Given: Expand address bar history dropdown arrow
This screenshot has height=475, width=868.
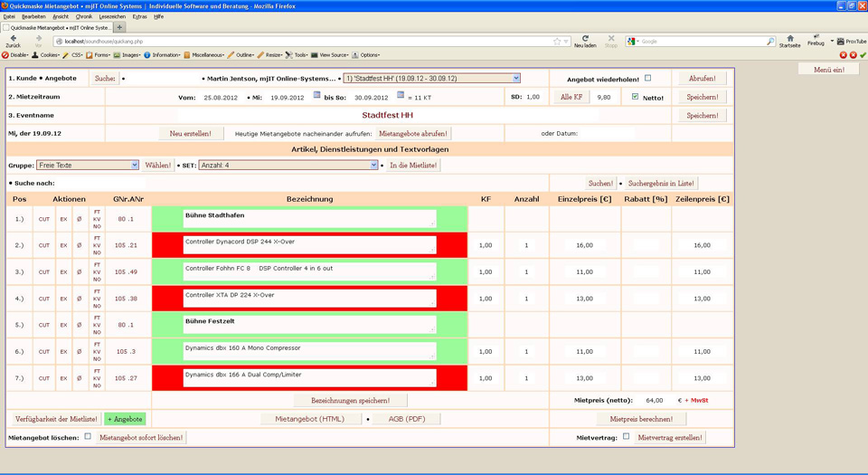Looking at the screenshot, I should pyautogui.click(x=566, y=42).
